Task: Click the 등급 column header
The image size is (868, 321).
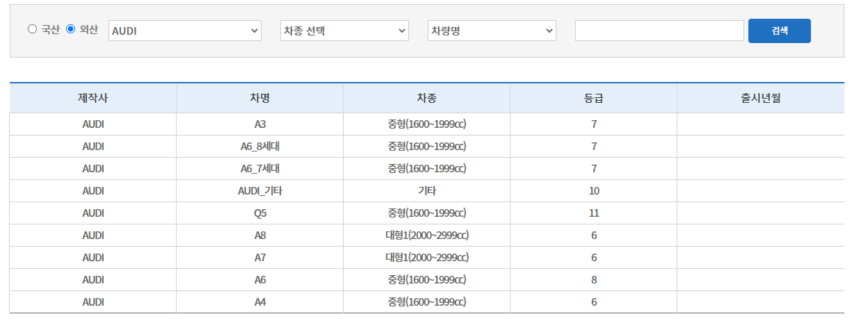Action: point(593,98)
